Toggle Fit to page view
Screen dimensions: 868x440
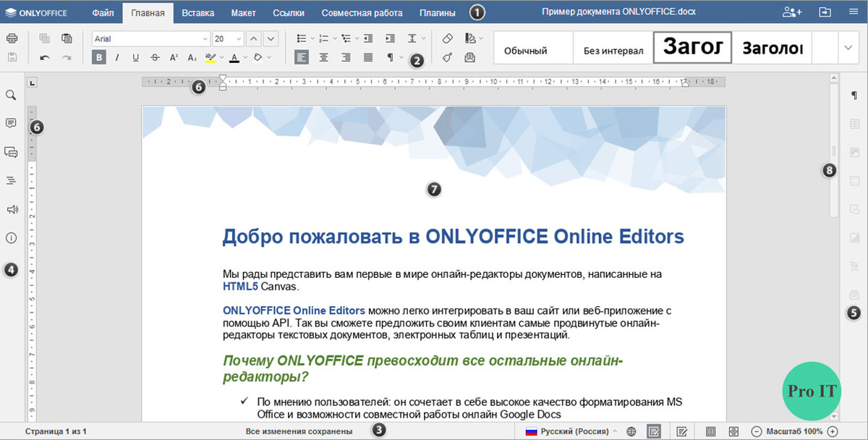point(710,431)
